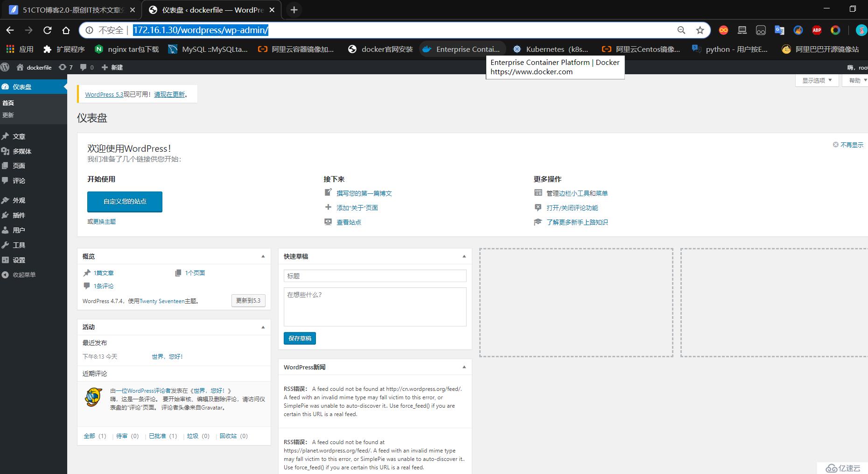Click the 查看站点 link
Image resolution: width=868 pixels, height=474 pixels.
tap(349, 222)
